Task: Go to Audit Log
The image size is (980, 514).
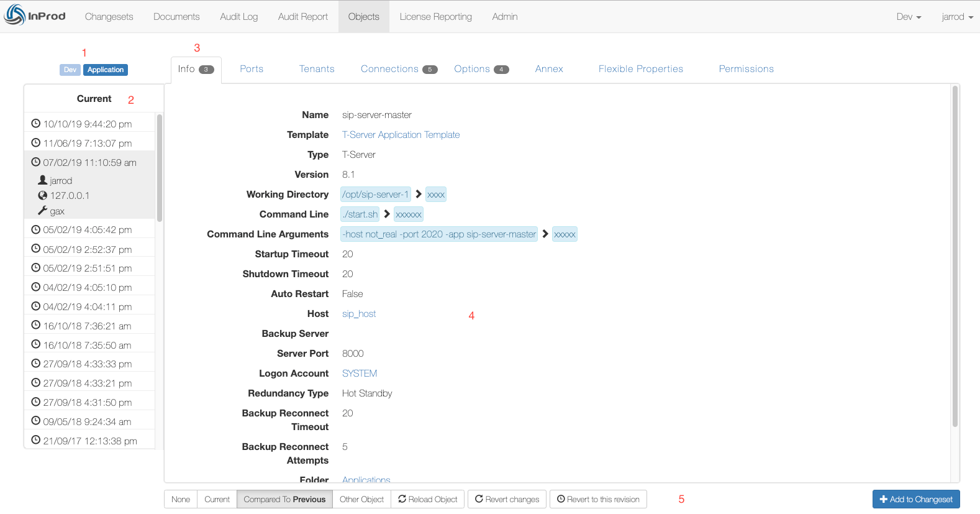Action: 238,17
